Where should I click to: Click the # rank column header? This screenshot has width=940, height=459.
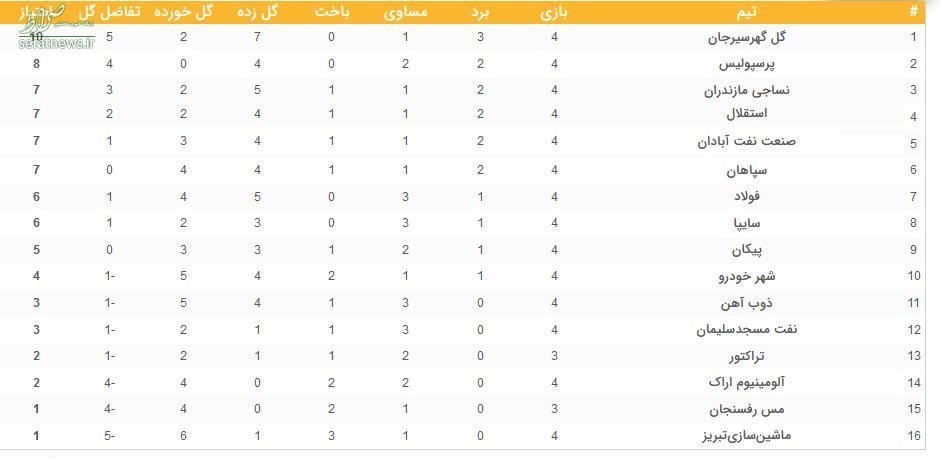[x=914, y=12]
